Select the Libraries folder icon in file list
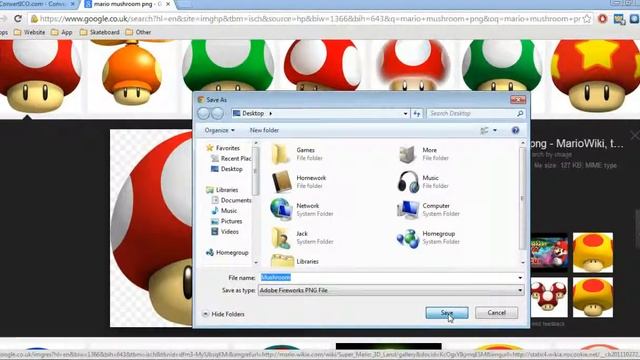 282,261
